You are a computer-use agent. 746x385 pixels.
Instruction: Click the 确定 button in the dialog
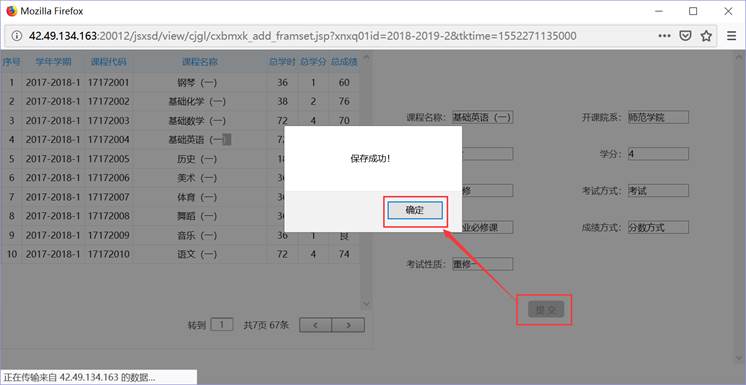(415, 210)
